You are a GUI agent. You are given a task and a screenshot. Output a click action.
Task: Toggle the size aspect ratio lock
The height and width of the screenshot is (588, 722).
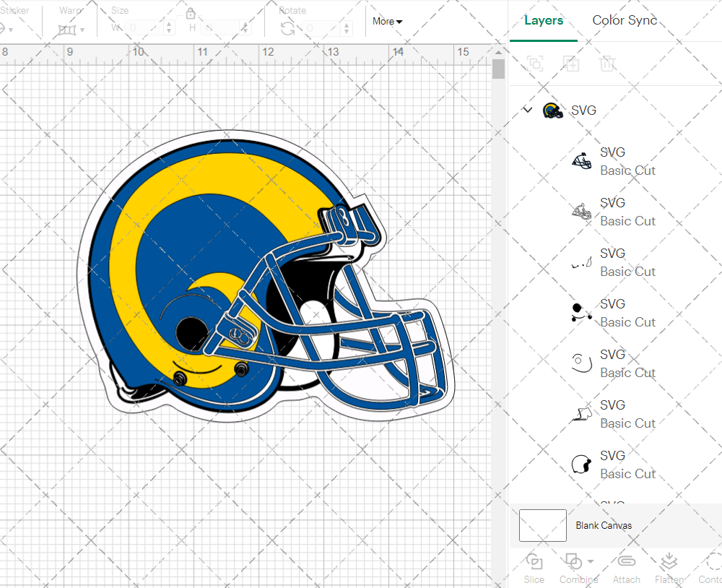point(190,14)
